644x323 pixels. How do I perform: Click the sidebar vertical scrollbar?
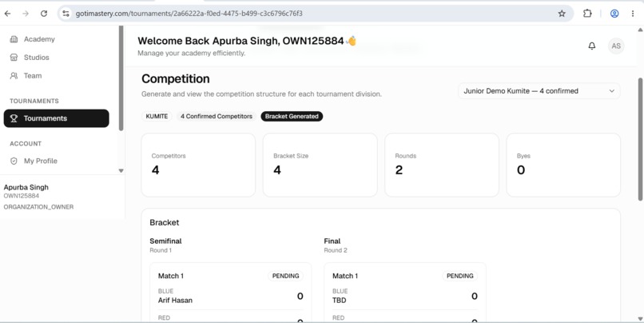[x=121, y=78]
